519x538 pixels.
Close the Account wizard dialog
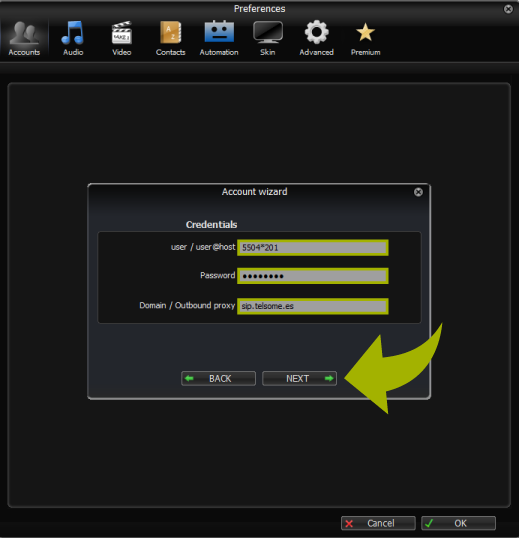418,192
